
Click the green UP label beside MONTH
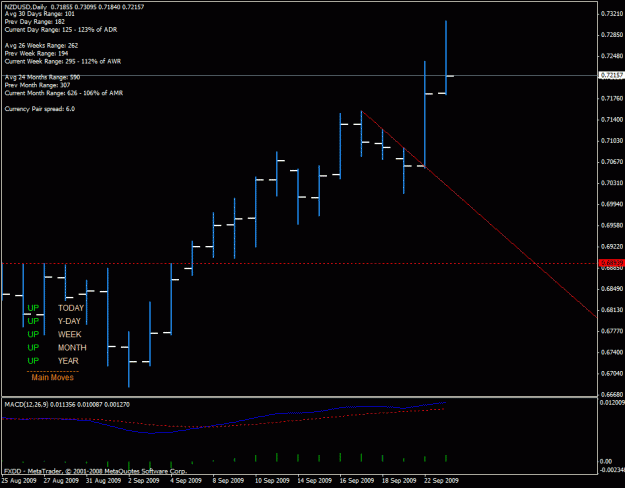[33, 348]
